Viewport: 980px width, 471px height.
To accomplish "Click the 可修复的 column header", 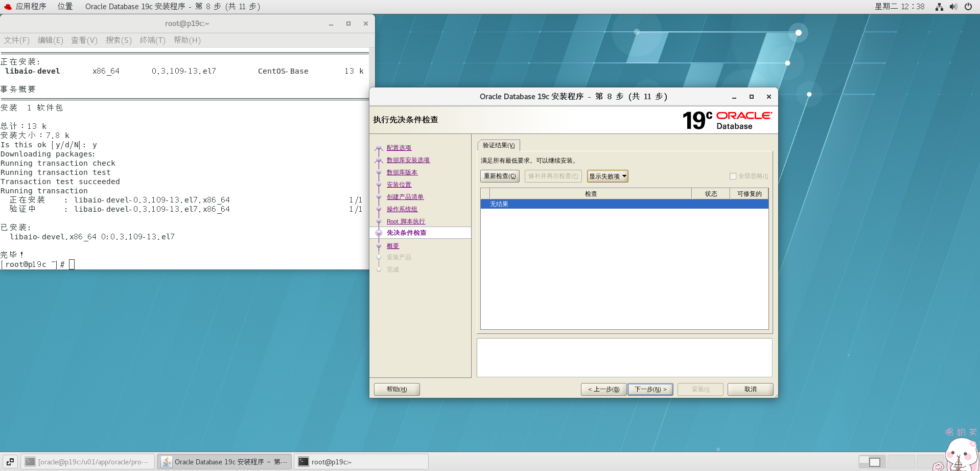I will click(749, 194).
